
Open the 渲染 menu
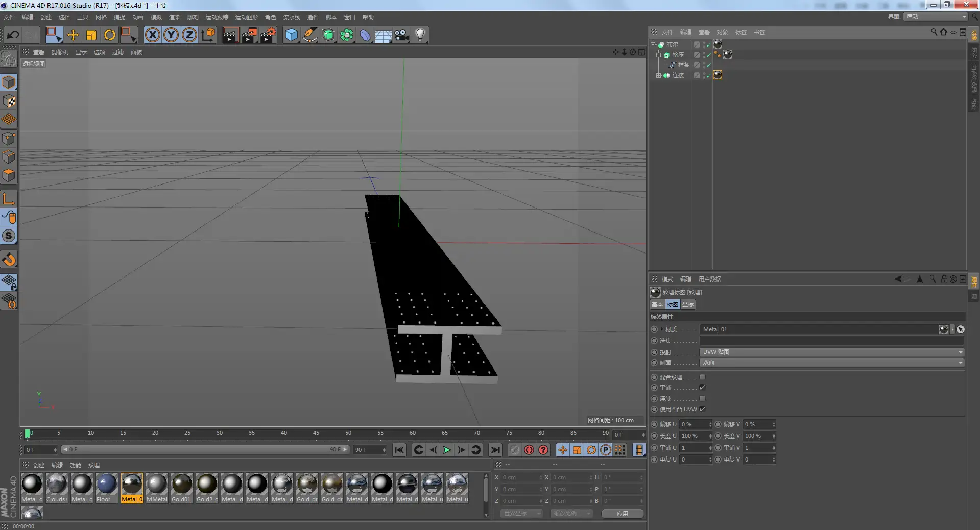pos(175,17)
